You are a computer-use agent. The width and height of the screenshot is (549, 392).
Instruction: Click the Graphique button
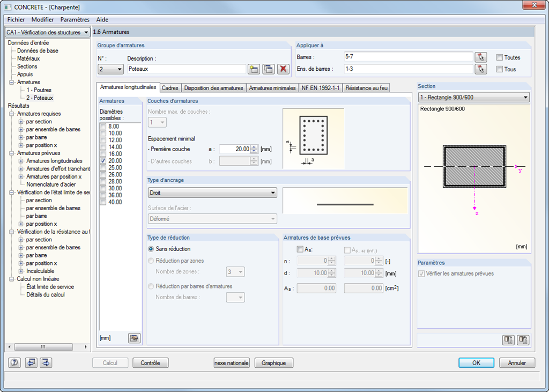274,363
